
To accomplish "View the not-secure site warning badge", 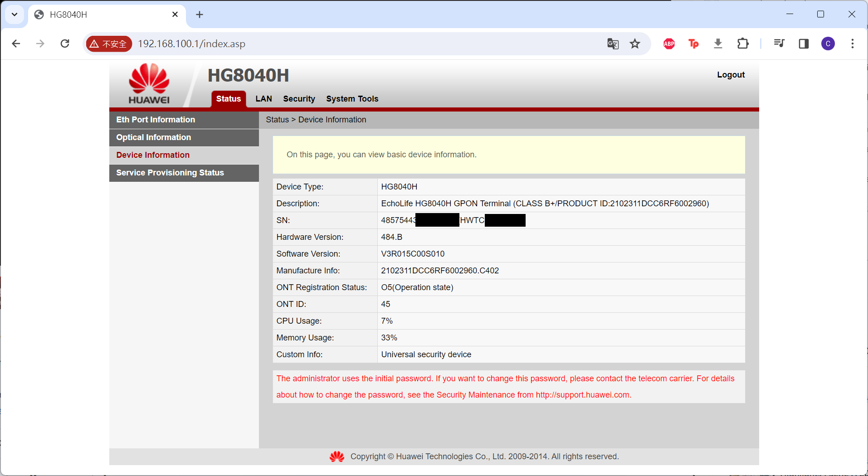I will coord(109,44).
